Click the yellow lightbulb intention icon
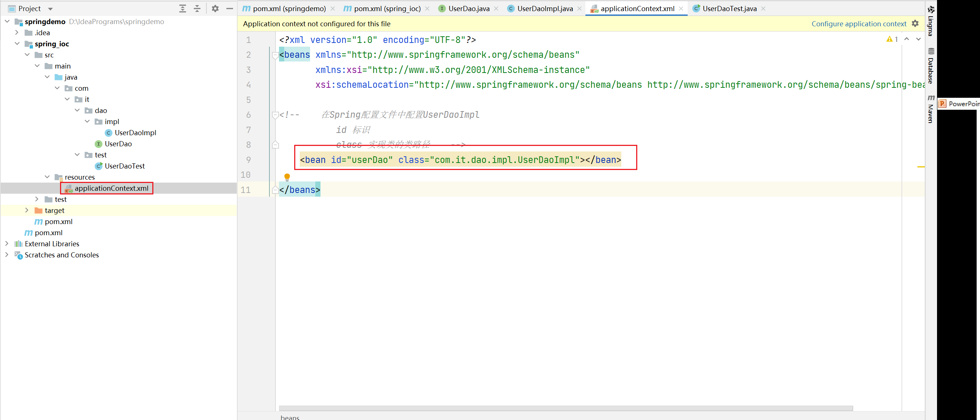The image size is (980, 420). pos(287,177)
